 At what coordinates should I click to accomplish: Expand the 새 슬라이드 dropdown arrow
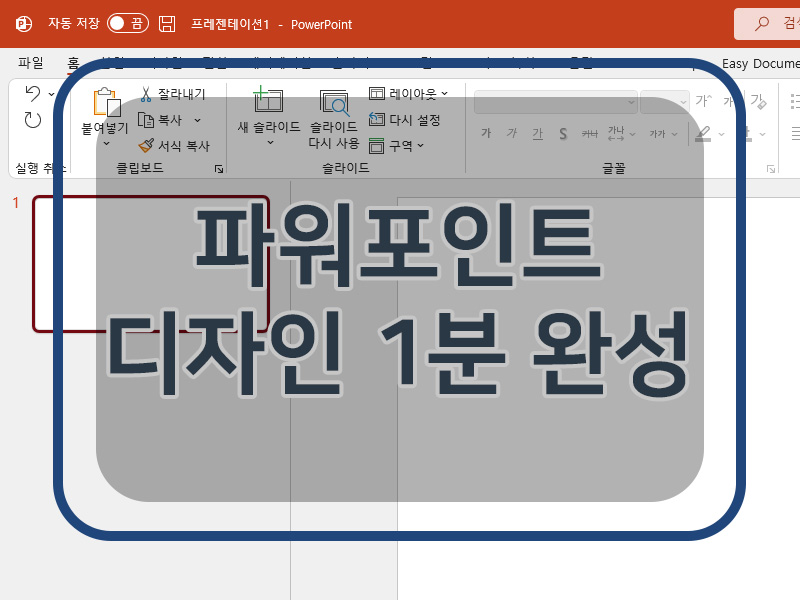(x=270, y=143)
